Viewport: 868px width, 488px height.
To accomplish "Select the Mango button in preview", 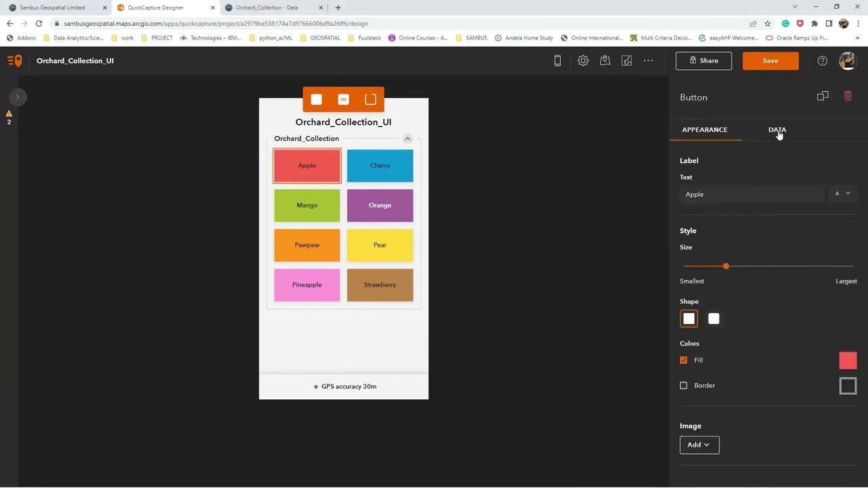I will click(307, 205).
